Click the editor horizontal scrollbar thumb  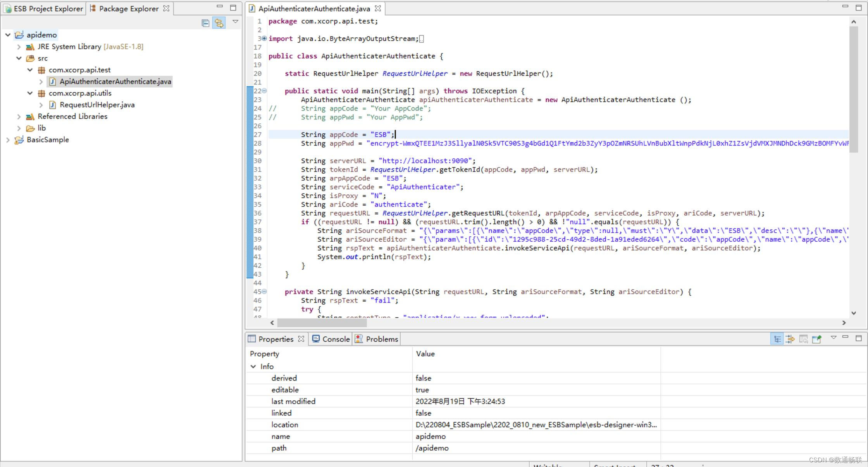[322, 323]
